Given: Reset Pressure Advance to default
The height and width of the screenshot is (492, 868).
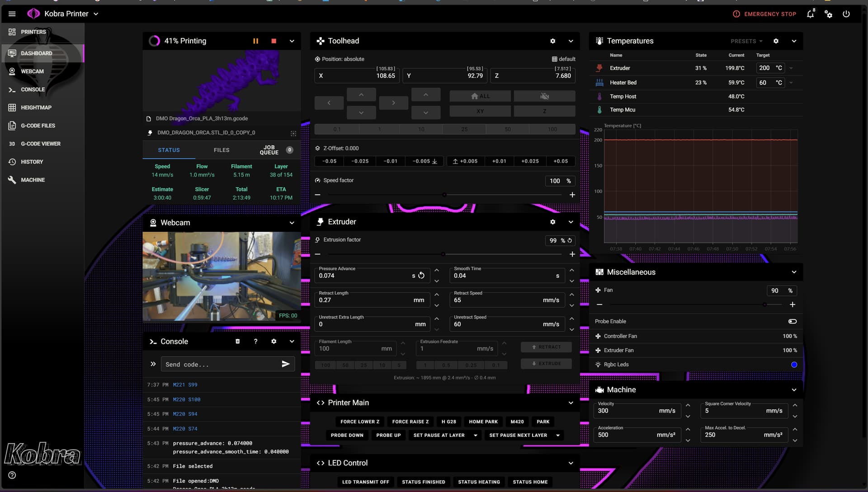Looking at the screenshot, I should pos(421,276).
